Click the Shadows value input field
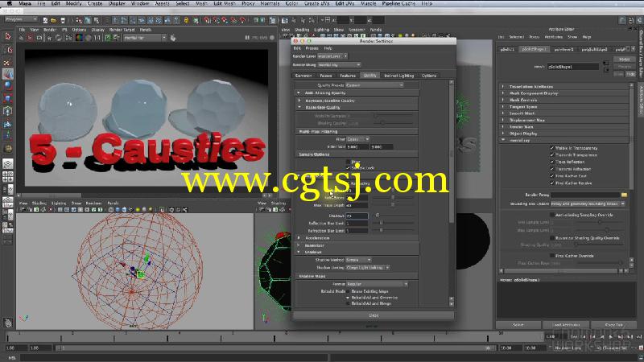This screenshot has height=362, width=644. (x=357, y=216)
